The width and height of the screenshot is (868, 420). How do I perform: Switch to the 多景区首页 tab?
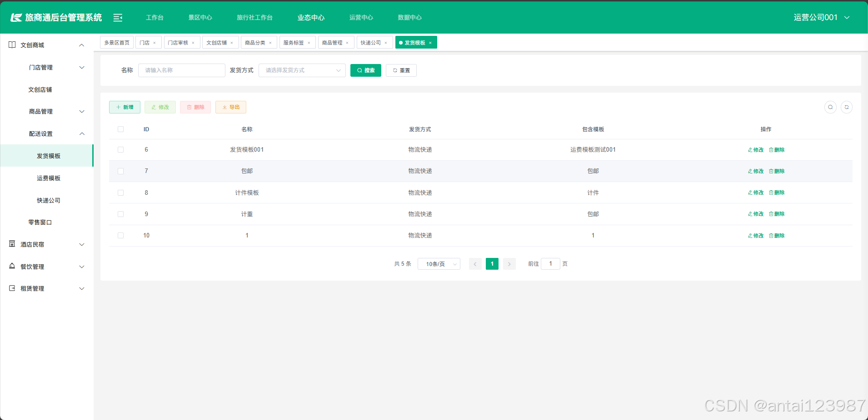[117, 43]
